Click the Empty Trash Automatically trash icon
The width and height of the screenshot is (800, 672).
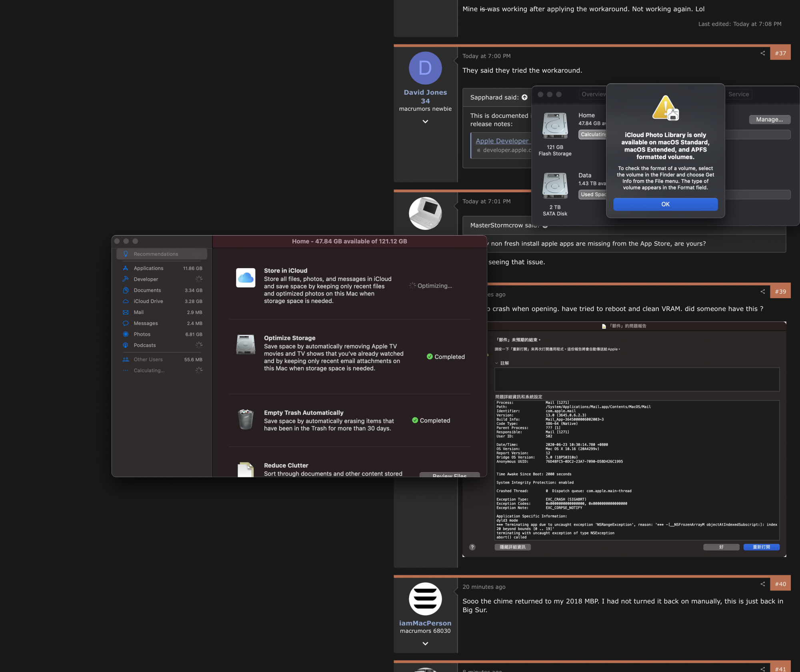[246, 419]
